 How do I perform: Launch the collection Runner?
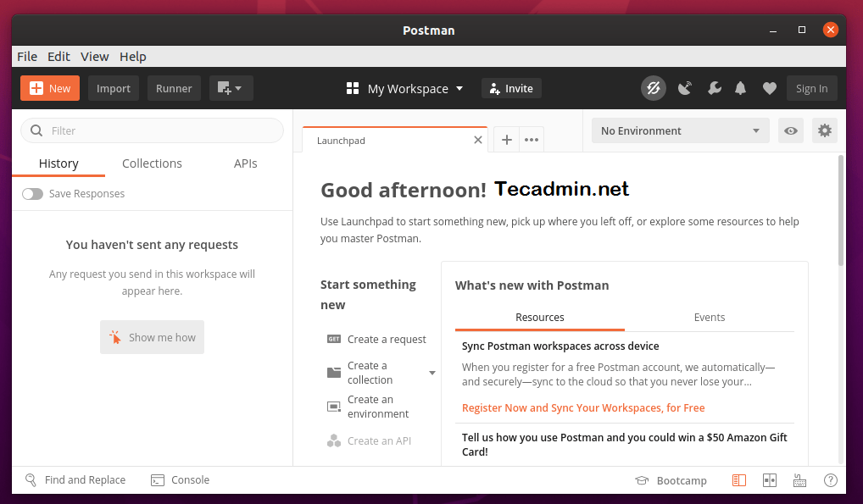[174, 88]
